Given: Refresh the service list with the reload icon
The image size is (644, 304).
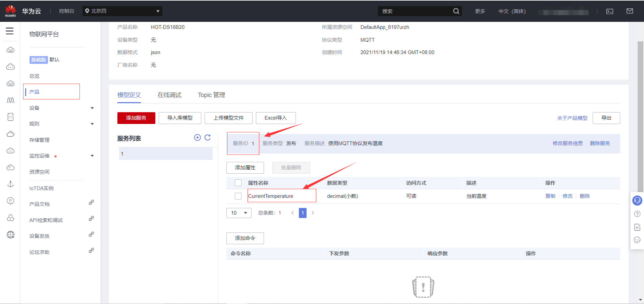Looking at the screenshot, I should click(x=208, y=137).
